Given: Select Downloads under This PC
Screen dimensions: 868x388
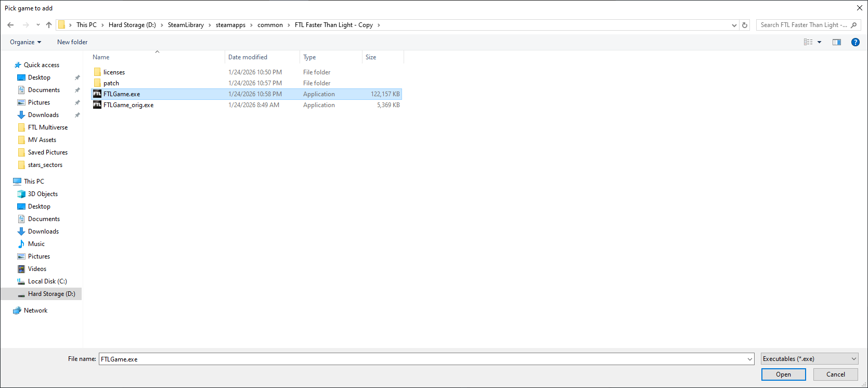Looking at the screenshot, I should pyautogui.click(x=43, y=231).
